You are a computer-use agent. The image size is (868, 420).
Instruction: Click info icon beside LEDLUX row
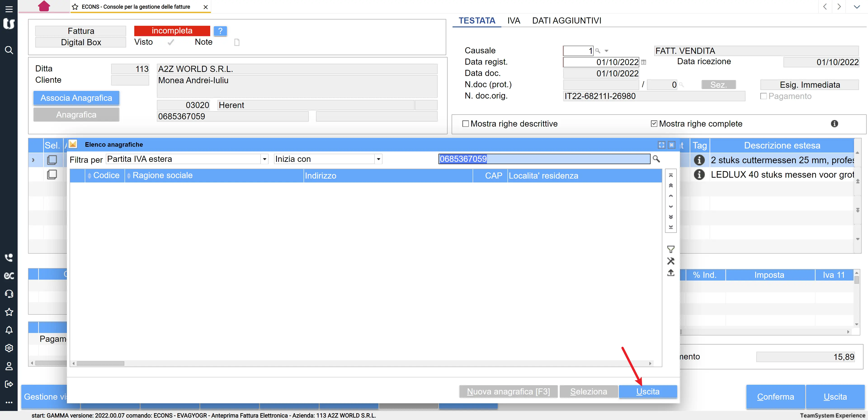[699, 175]
